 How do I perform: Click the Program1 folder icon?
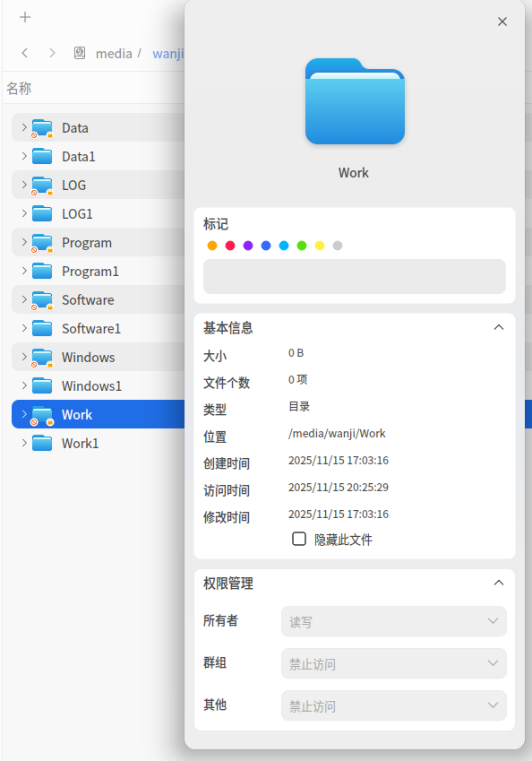42,271
